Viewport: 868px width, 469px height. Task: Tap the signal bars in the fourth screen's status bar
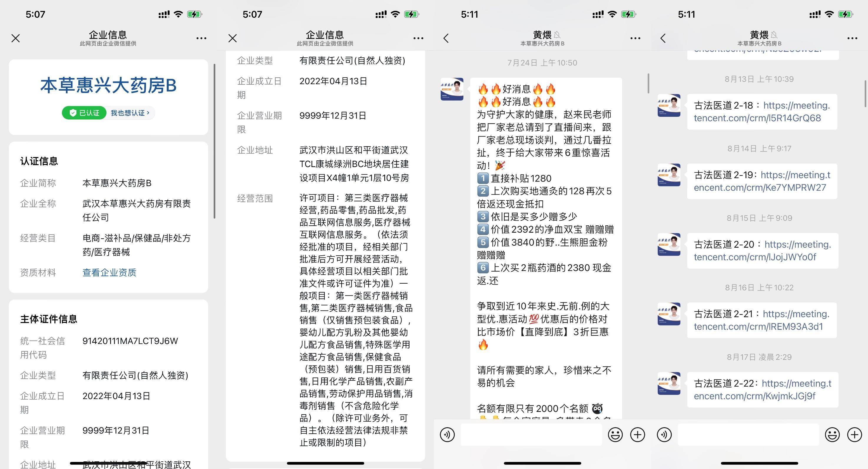(x=815, y=14)
